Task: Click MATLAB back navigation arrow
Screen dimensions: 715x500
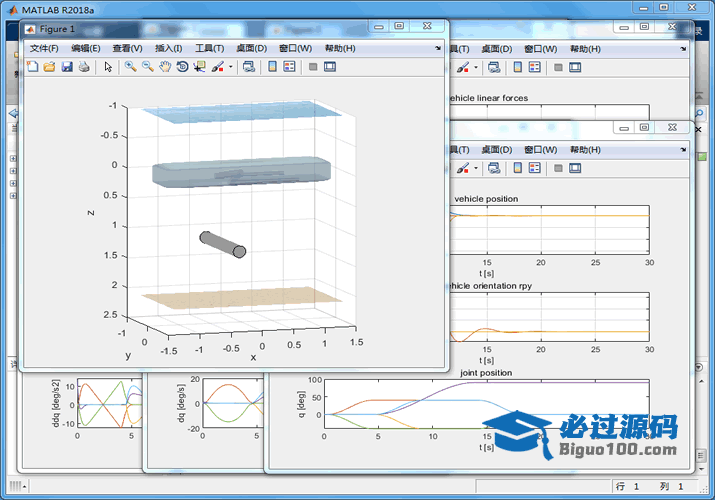Action: (x=13, y=113)
